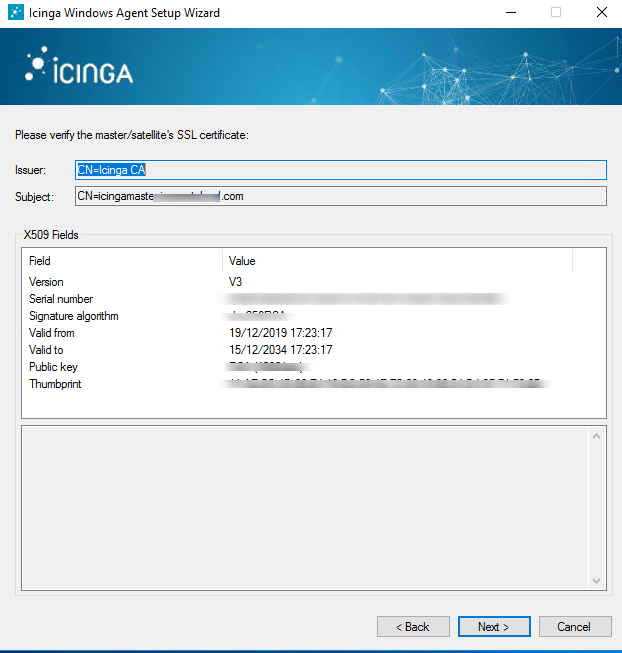Click the V3 version value
Screen dimensions: 622x653
235,282
